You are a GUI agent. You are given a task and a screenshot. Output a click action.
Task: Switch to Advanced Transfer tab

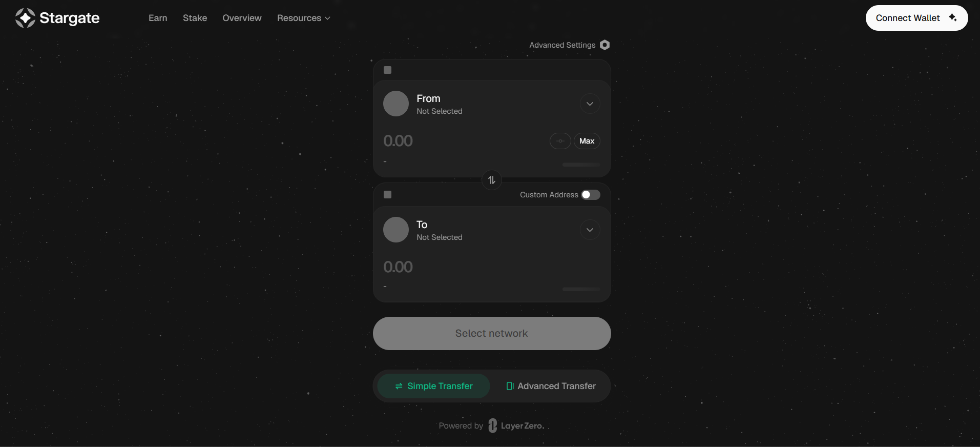point(551,386)
